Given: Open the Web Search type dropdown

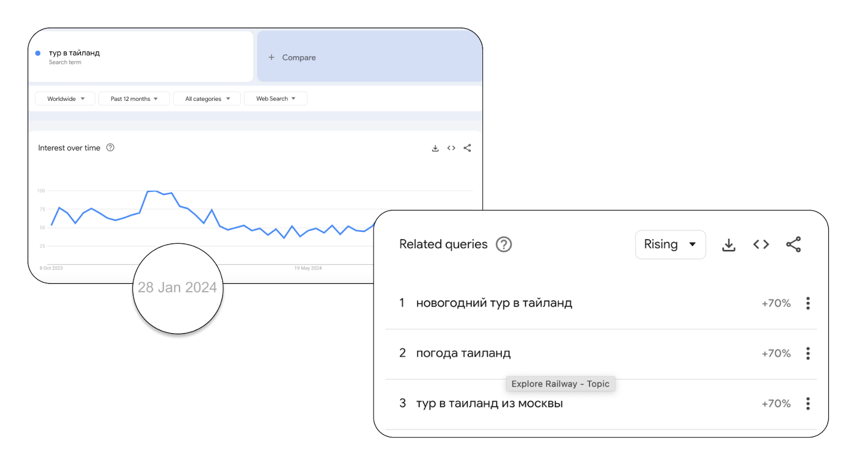Looking at the screenshot, I should tap(276, 99).
